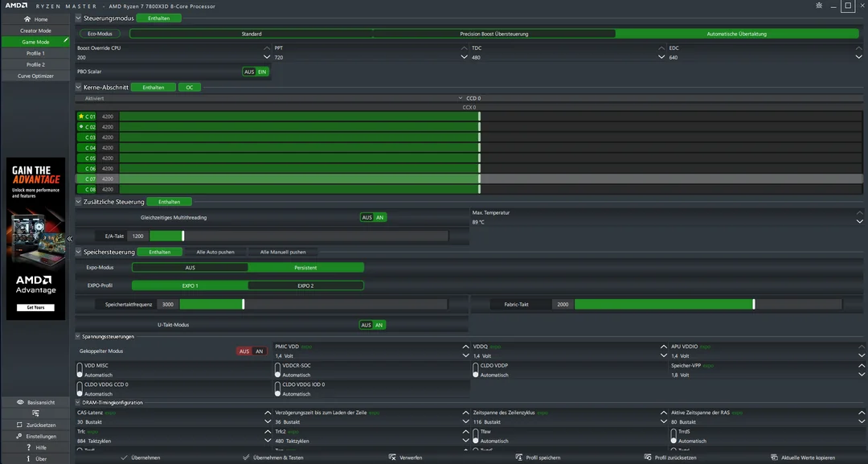Click the OC button in Kerne-Abschnitt
This screenshot has height=464, width=868.
190,88
